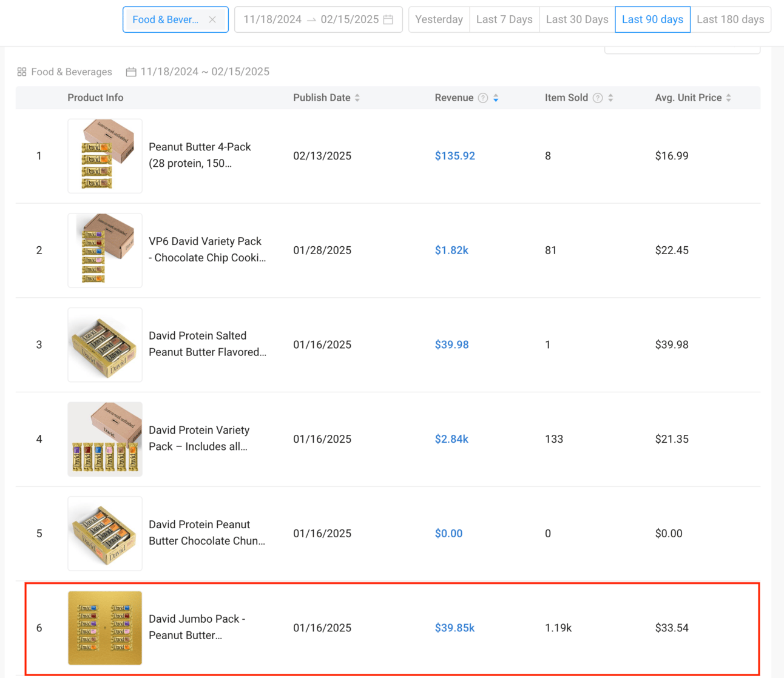
Task: Click the $135.92 revenue value
Action: [x=455, y=156]
